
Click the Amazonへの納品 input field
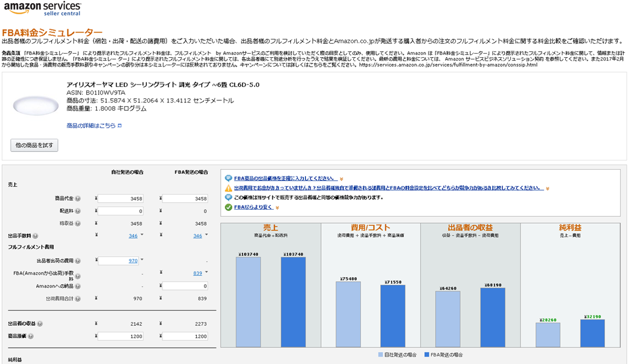pos(185,286)
